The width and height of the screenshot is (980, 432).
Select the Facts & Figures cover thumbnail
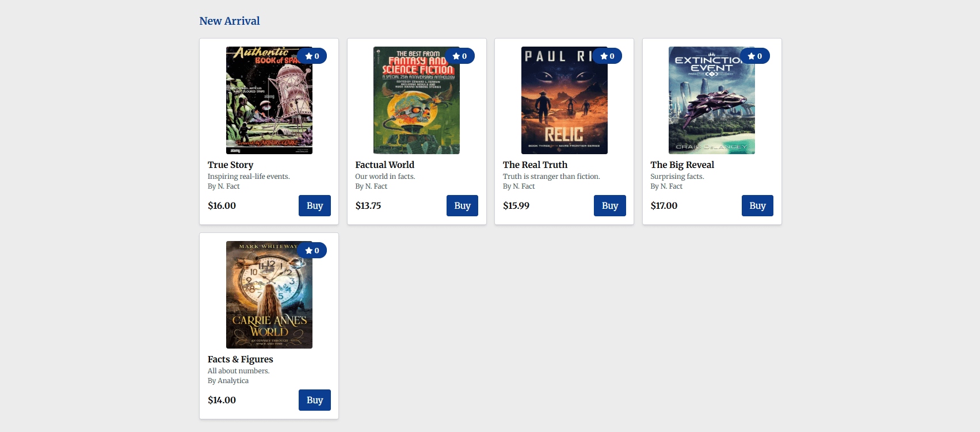pos(269,295)
